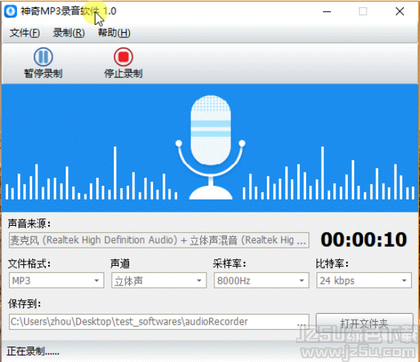Click the 采样率 label

pos(229,264)
